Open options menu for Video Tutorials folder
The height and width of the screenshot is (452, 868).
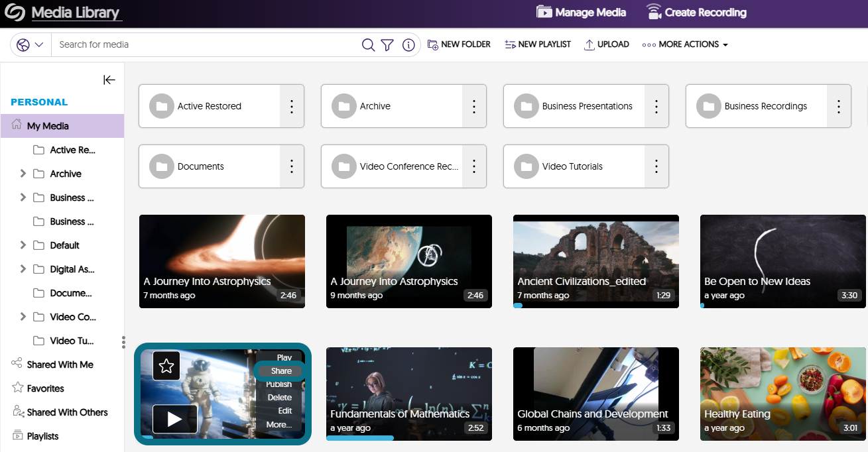point(656,166)
